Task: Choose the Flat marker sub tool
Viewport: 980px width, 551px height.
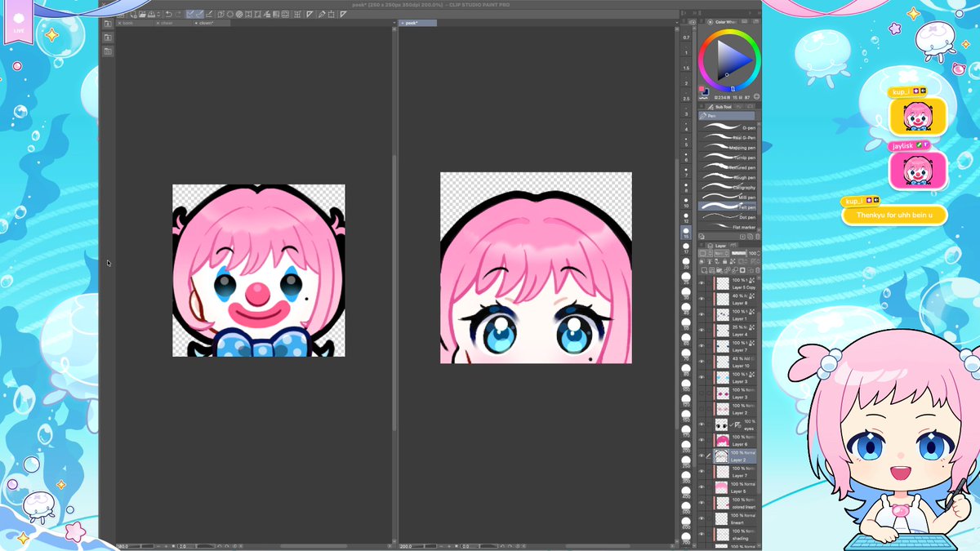Action: point(727,227)
